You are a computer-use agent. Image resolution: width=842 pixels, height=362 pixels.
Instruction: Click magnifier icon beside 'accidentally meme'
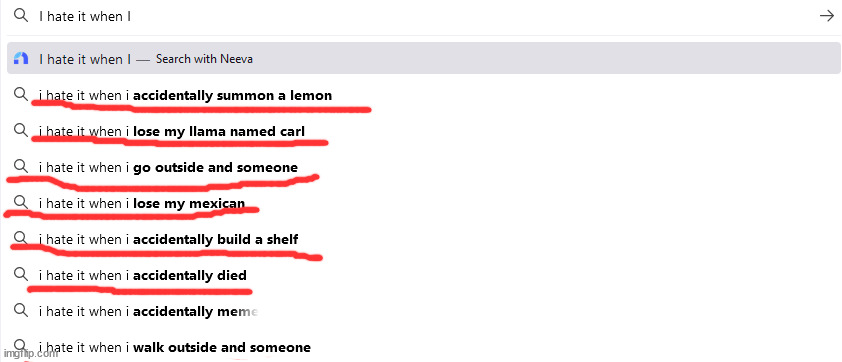(21, 310)
